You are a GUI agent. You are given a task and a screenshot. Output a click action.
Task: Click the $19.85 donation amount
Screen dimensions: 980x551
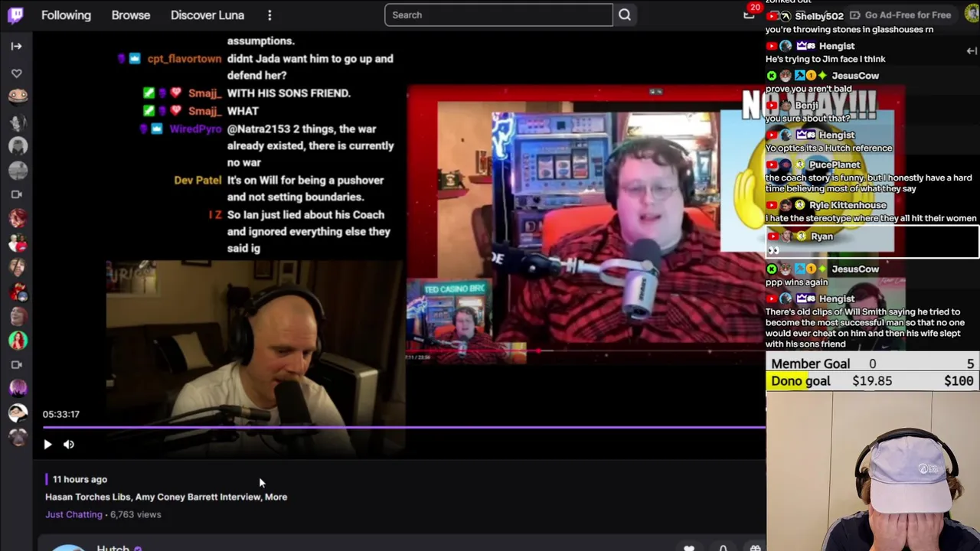click(872, 381)
